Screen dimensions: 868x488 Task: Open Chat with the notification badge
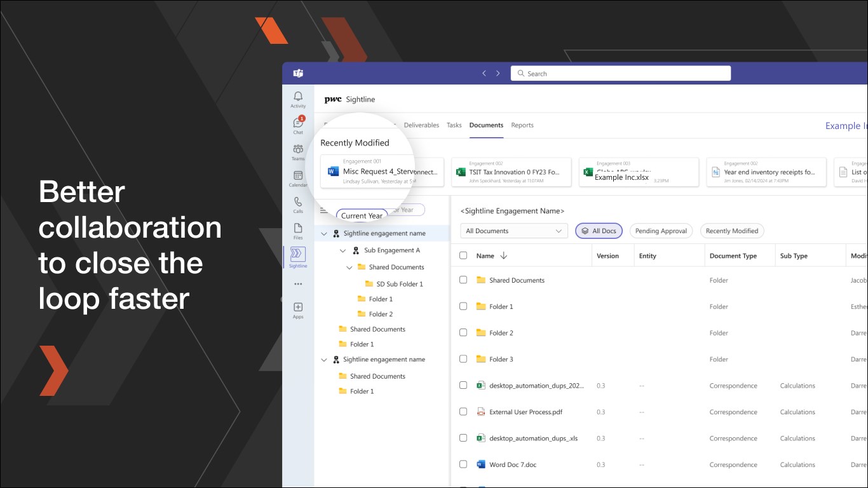[298, 125]
